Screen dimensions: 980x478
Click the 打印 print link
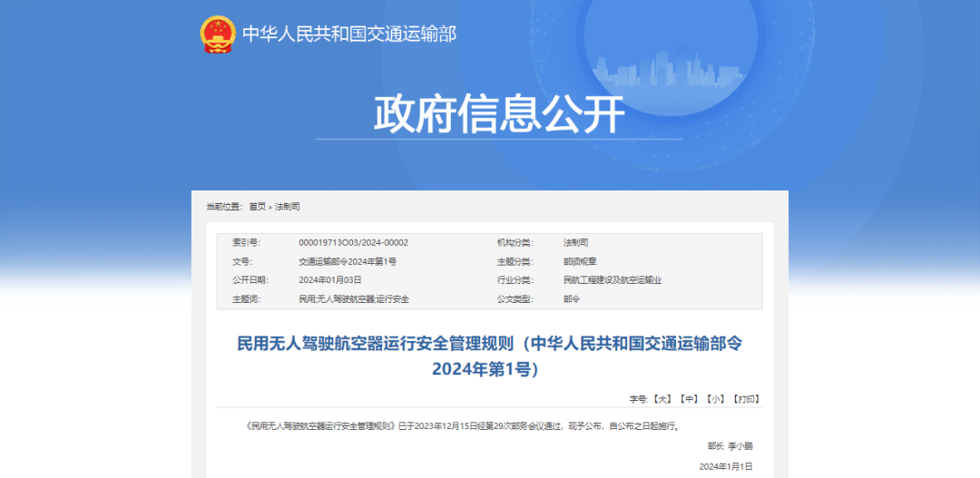(746, 399)
